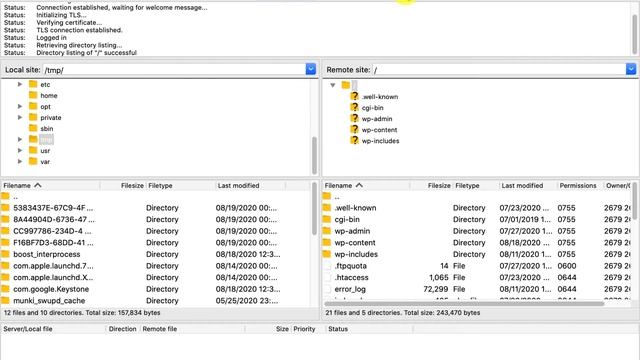Select wp-content in remote tree
The width and height of the screenshot is (640, 360).
coord(379,130)
